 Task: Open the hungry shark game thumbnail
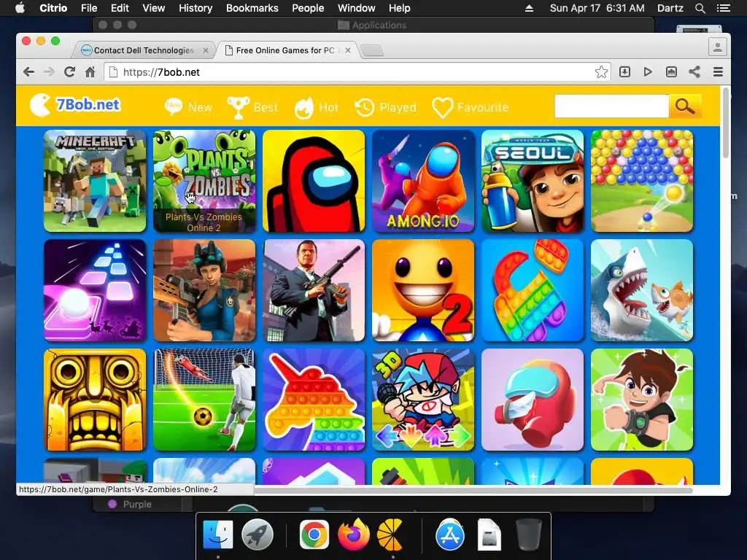pos(642,290)
